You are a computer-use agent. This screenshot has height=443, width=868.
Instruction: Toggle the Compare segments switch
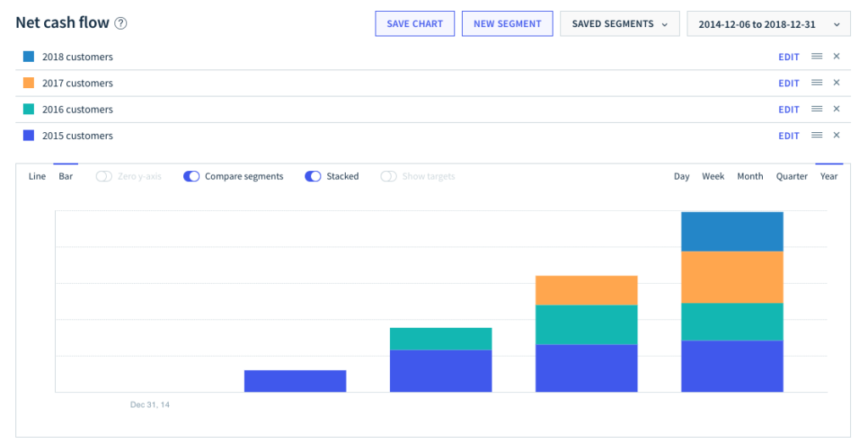tap(192, 176)
